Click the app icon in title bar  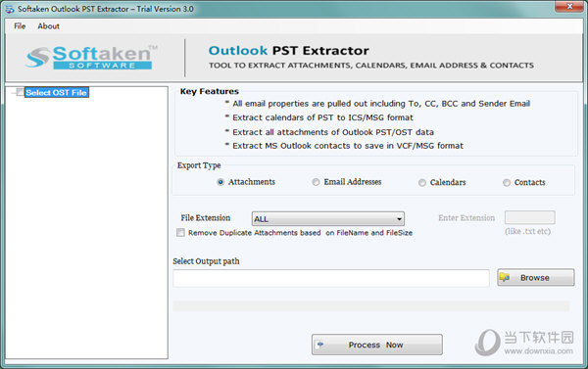(10, 9)
